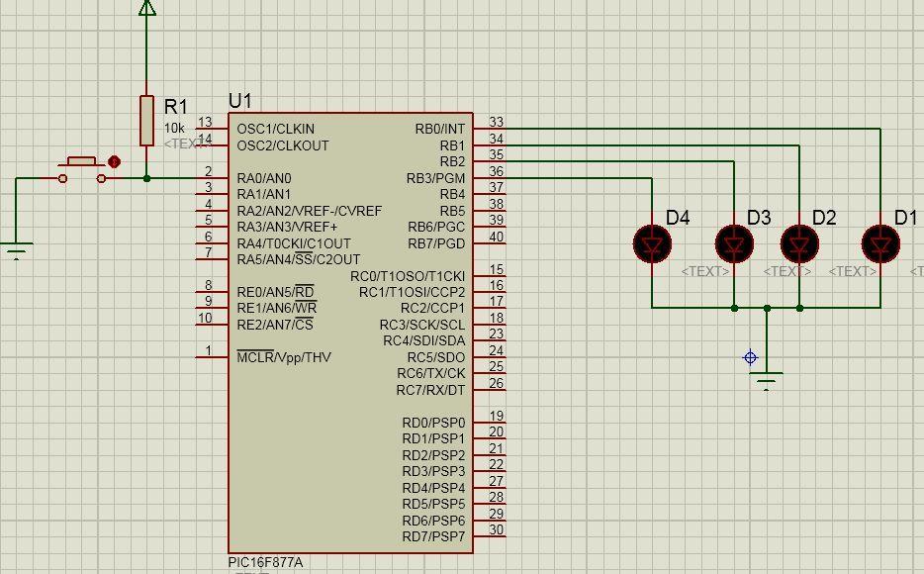
Task: Click pin label RD4/PSP4
Action: coord(433,488)
